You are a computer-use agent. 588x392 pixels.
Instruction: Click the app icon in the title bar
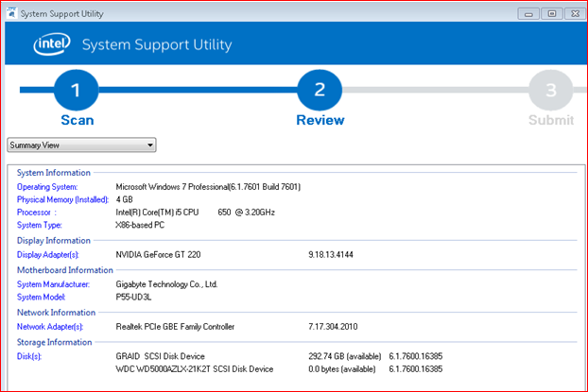pos(11,12)
